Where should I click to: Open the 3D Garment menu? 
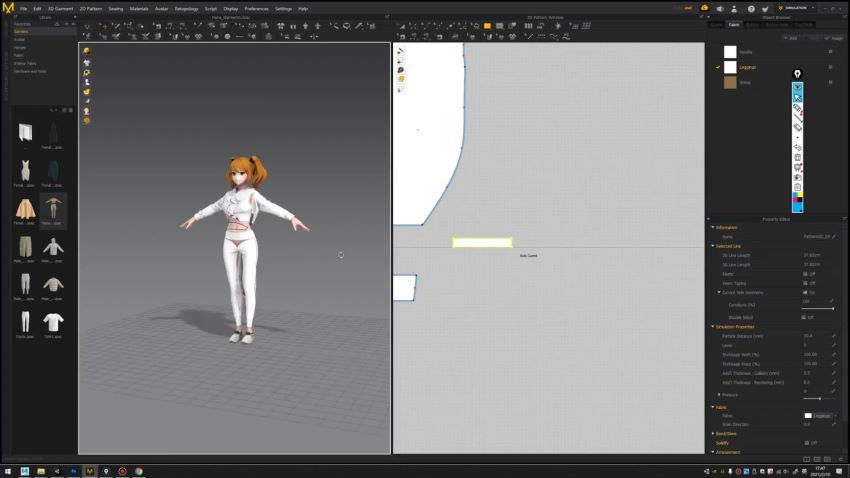(x=60, y=9)
